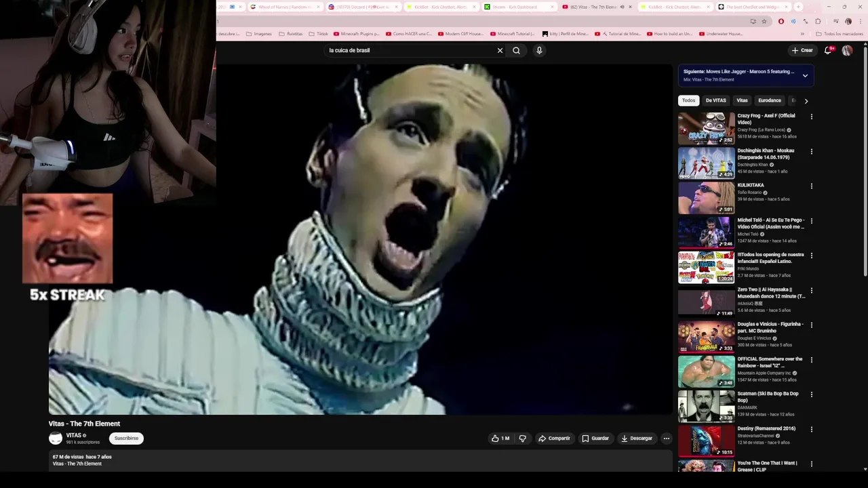
Task: Open Zero Two Ai Hayasaka dance thumbnail
Action: click(x=706, y=302)
